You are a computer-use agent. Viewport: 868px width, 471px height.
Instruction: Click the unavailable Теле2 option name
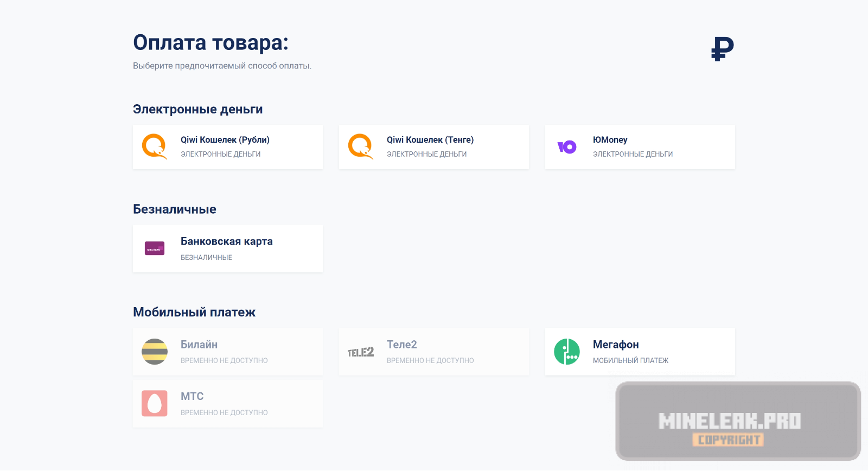point(402,345)
